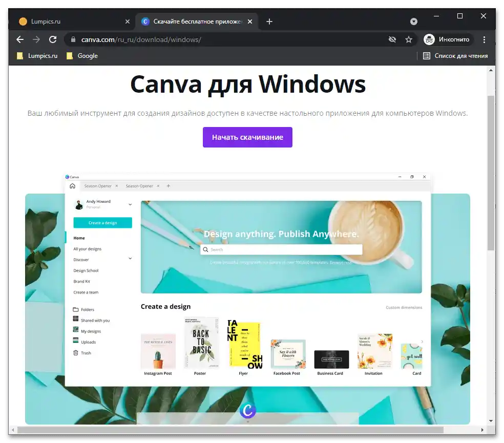504x443 pixels.
Task: Click the magnifier search icon
Action: [205, 249]
